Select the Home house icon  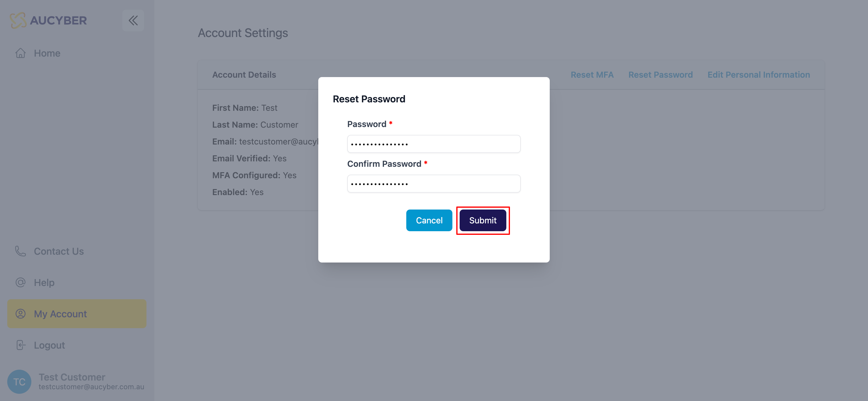20,53
